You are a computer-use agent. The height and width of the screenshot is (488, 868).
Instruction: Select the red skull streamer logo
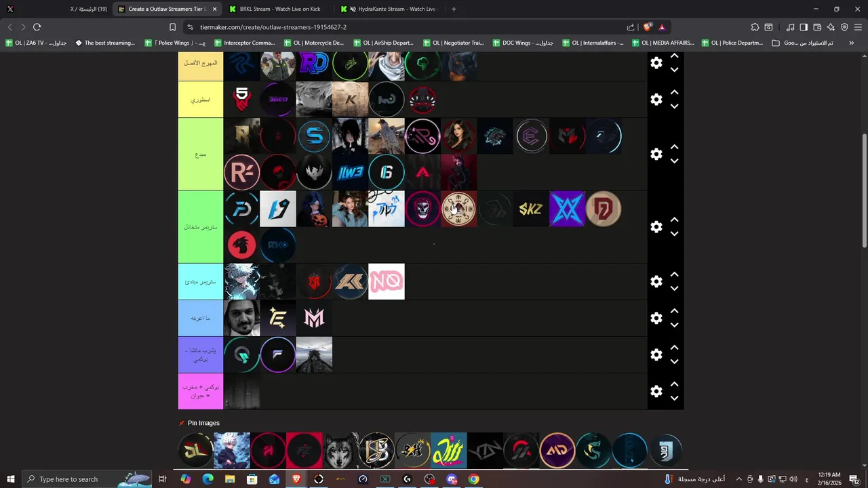(422, 209)
